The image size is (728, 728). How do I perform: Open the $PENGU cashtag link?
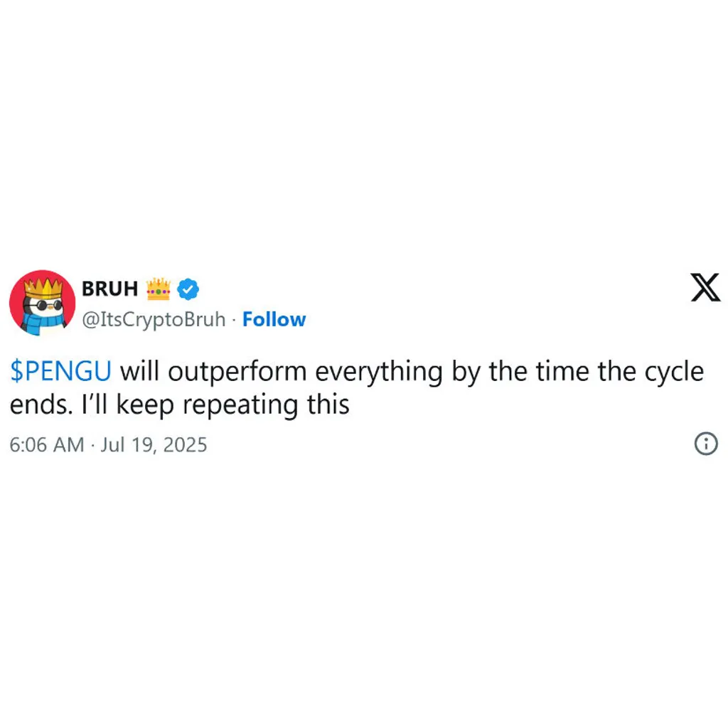61,371
